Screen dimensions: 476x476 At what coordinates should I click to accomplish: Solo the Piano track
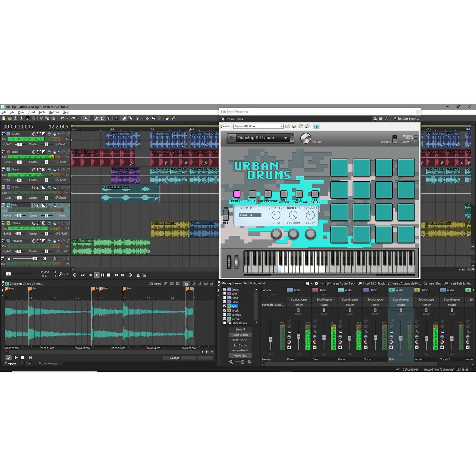pos(50,169)
